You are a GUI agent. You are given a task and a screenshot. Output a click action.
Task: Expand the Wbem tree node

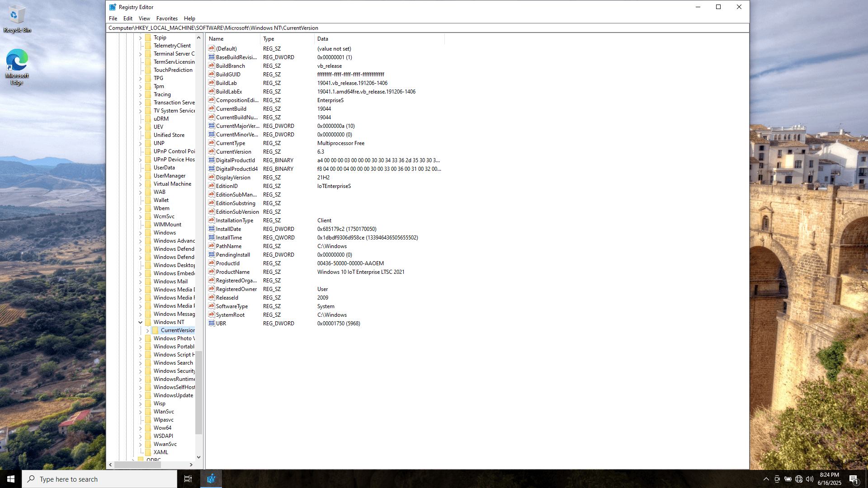pos(141,208)
